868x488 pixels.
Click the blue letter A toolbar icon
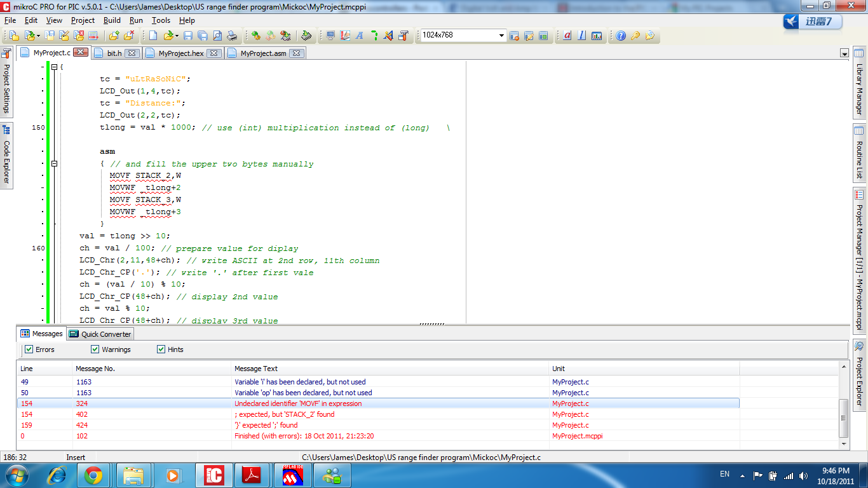click(360, 36)
